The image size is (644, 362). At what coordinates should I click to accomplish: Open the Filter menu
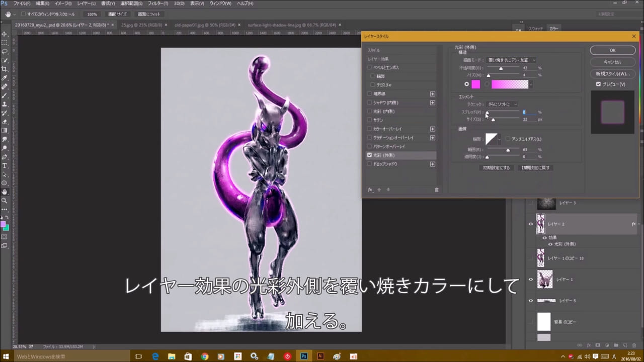coord(157,4)
